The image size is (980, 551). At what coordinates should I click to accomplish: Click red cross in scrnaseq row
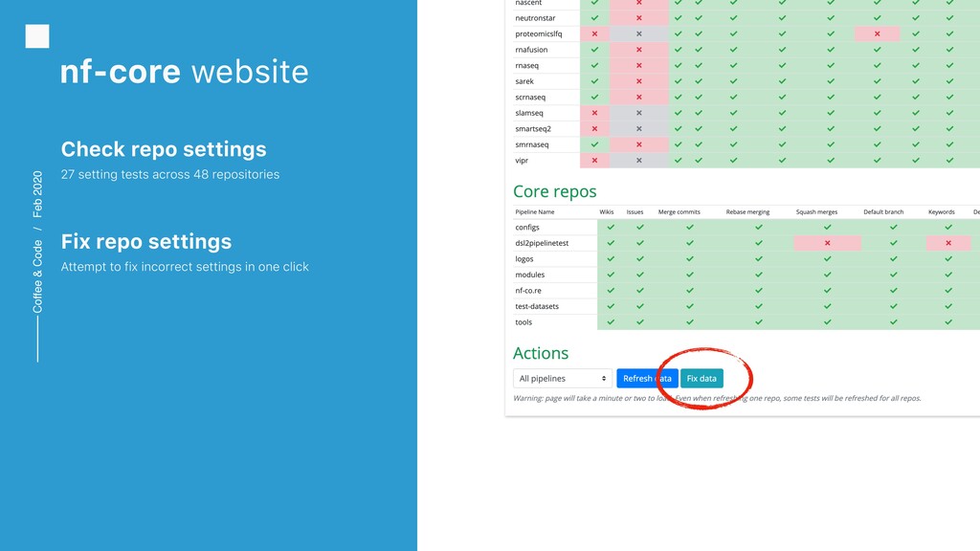(x=638, y=97)
